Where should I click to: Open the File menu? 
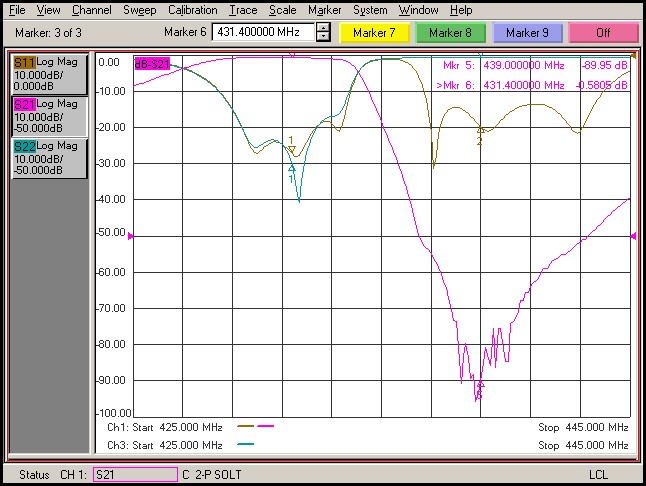(17, 10)
